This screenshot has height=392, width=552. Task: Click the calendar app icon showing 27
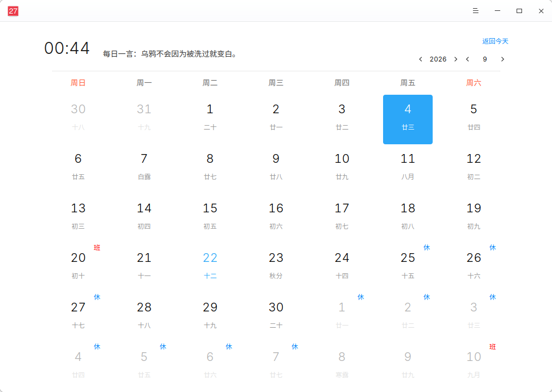(x=13, y=11)
